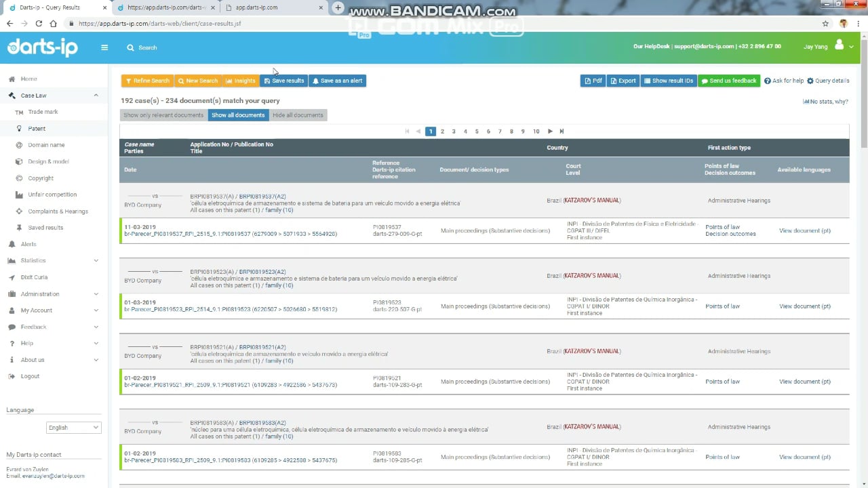
Task: Select Show all documents
Action: pos(238,115)
